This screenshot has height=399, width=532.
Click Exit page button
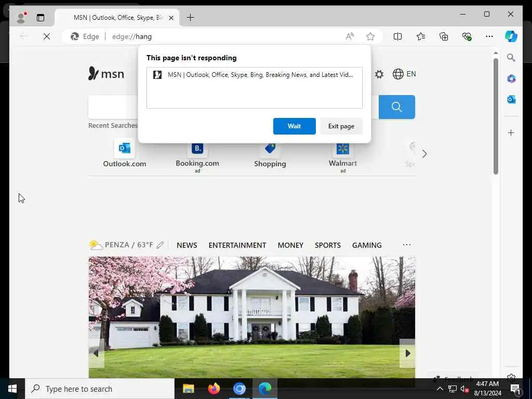click(x=341, y=126)
